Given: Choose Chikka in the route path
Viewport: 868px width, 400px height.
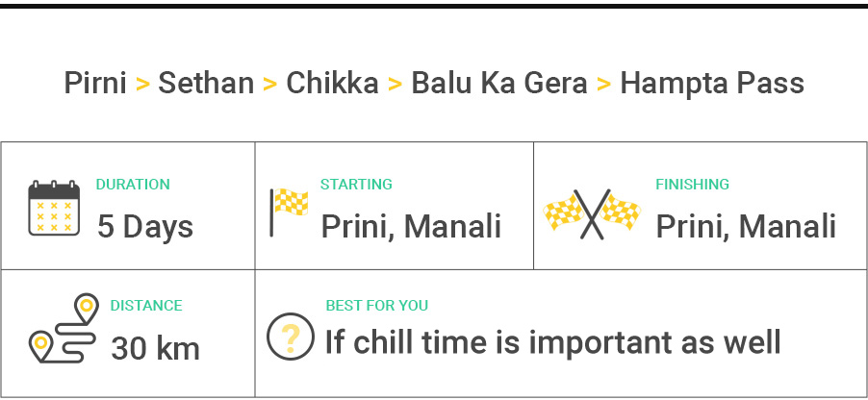Looking at the screenshot, I should coord(332,84).
